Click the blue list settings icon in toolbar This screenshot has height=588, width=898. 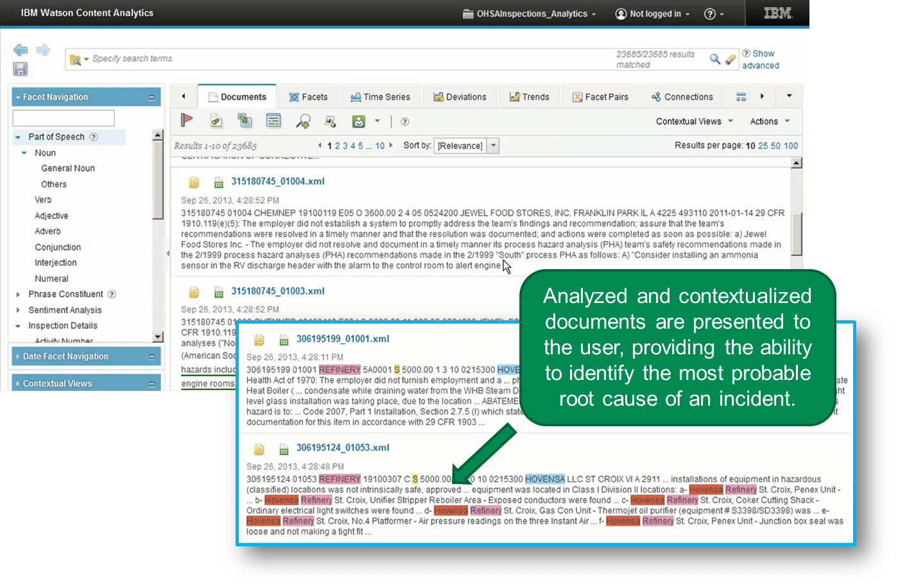(274, 121)
